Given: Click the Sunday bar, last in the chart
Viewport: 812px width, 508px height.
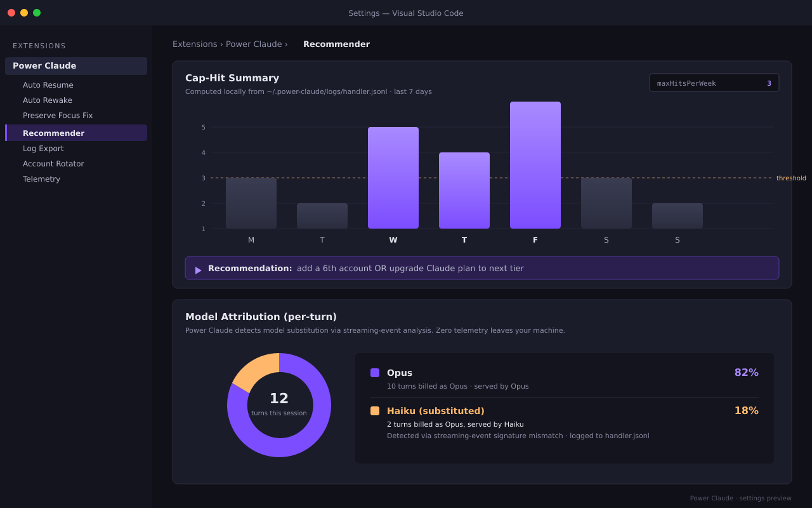Looking at the screenshot, I should coord(678,216).
